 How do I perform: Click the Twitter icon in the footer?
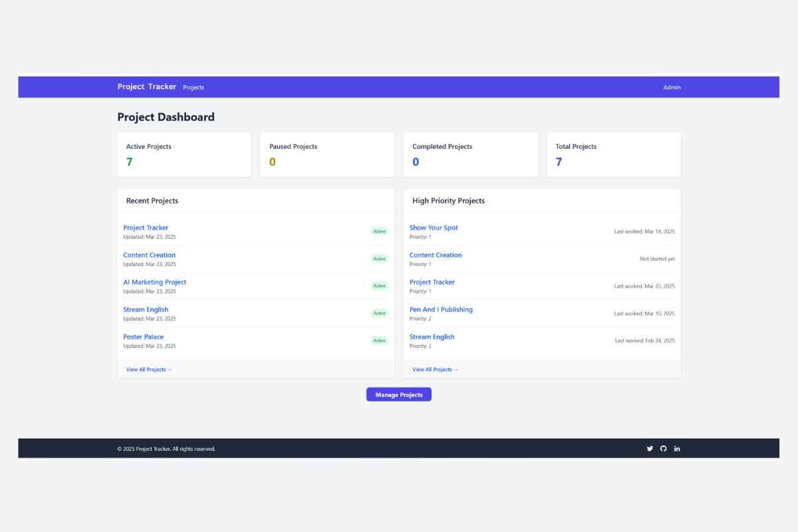click(650, 448)
